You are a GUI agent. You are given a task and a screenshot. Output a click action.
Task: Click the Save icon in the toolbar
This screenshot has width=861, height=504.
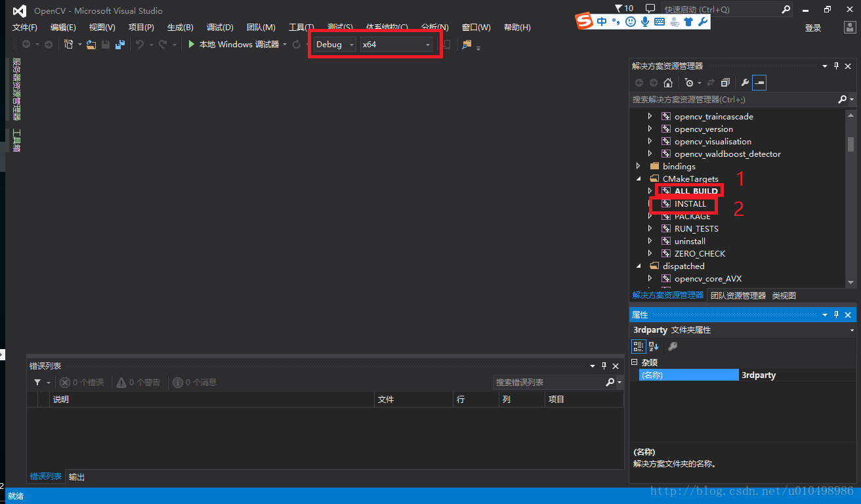[105, 44]
